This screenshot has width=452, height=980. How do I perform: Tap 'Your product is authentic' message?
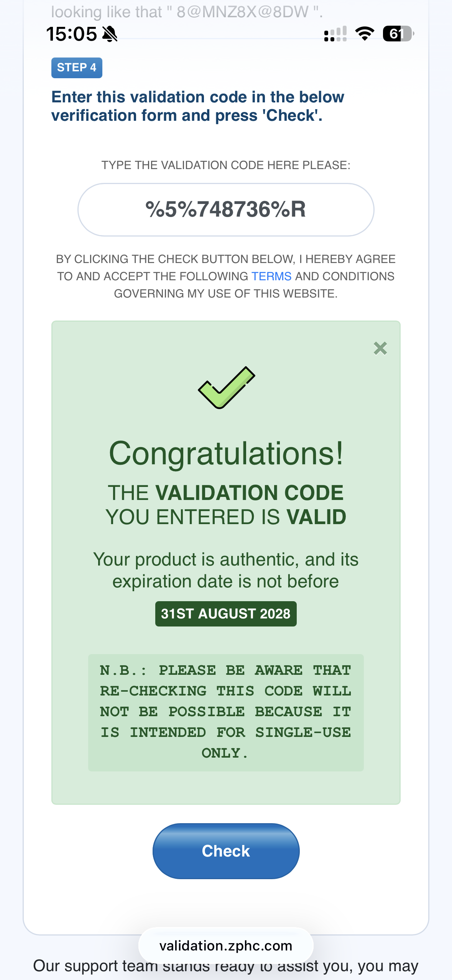click(226, 570)
